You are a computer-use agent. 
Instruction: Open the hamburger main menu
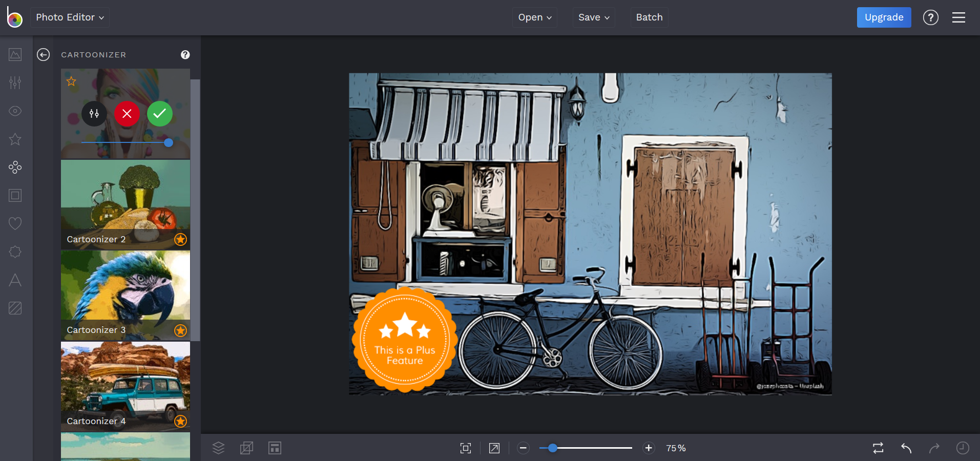click(x=958, y=17)
